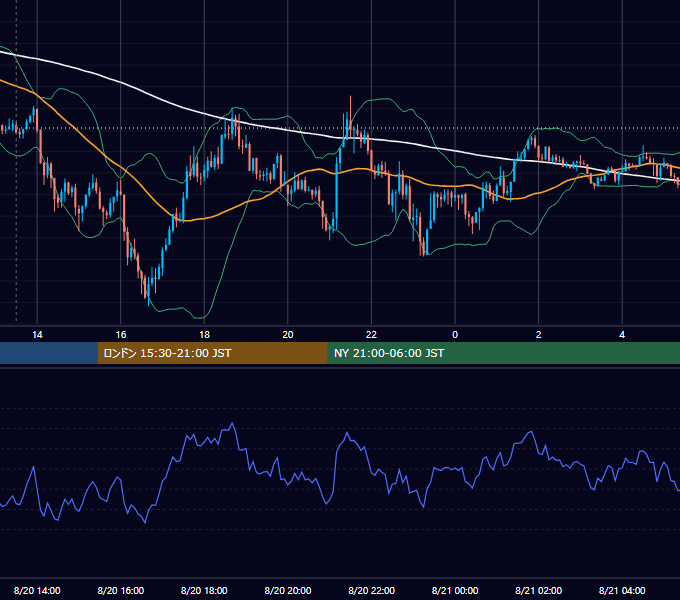This screenshot has height=600, width=680.
Task: Click the 8/21 04:00 time label
Action: [622, 590]
